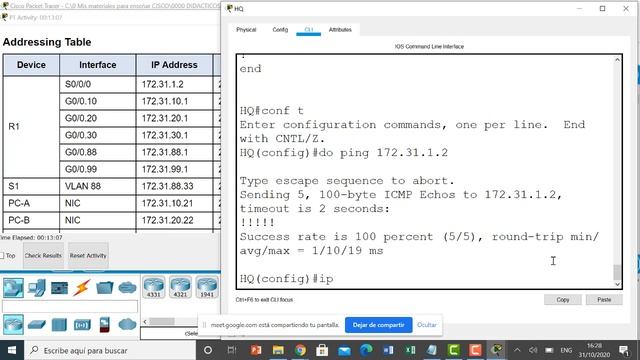Viewport: 640px width, 360px height.
Task: Switch to the Attributes tab
Action: (x=340, y=30)
